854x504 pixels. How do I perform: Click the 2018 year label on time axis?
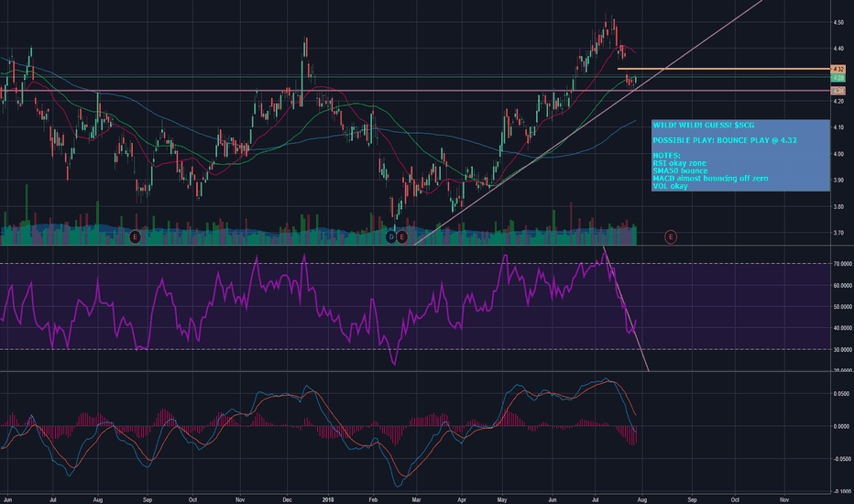pos(328,499)
